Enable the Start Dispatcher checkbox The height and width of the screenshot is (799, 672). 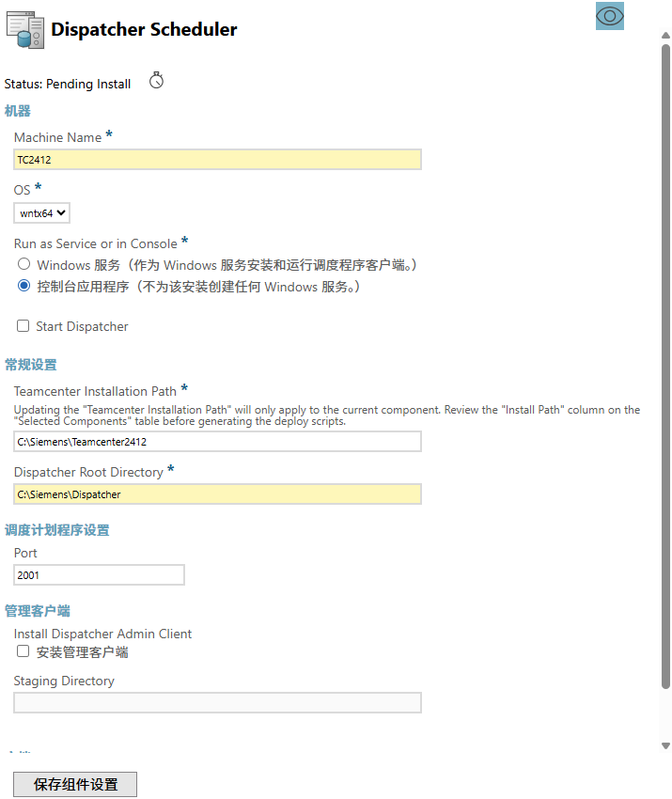click(x=23, y=326)
